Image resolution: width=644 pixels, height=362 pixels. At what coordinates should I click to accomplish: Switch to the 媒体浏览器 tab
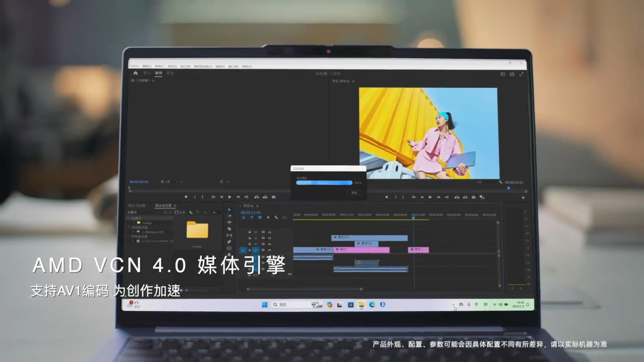pos(163,206)
